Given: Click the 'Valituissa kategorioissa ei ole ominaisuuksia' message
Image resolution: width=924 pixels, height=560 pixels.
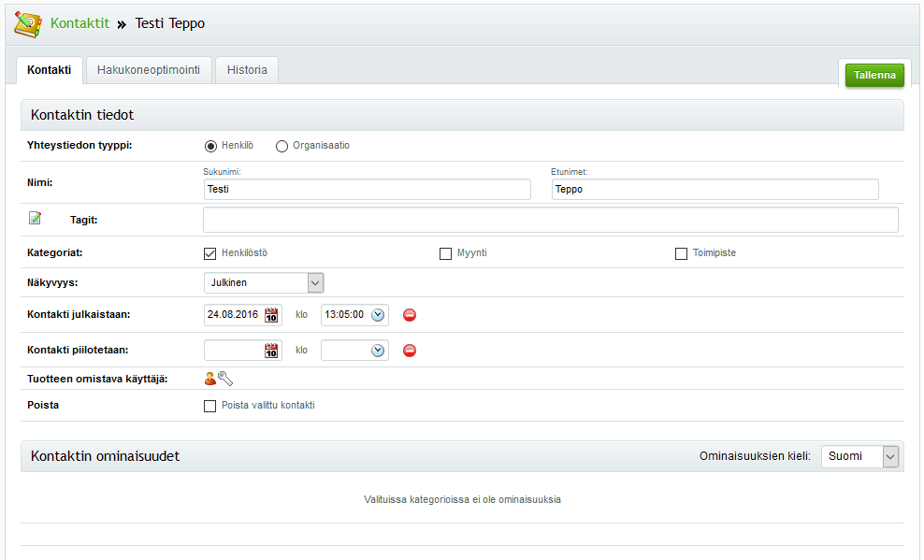Looking at the screenshot, I should (462, 499).
